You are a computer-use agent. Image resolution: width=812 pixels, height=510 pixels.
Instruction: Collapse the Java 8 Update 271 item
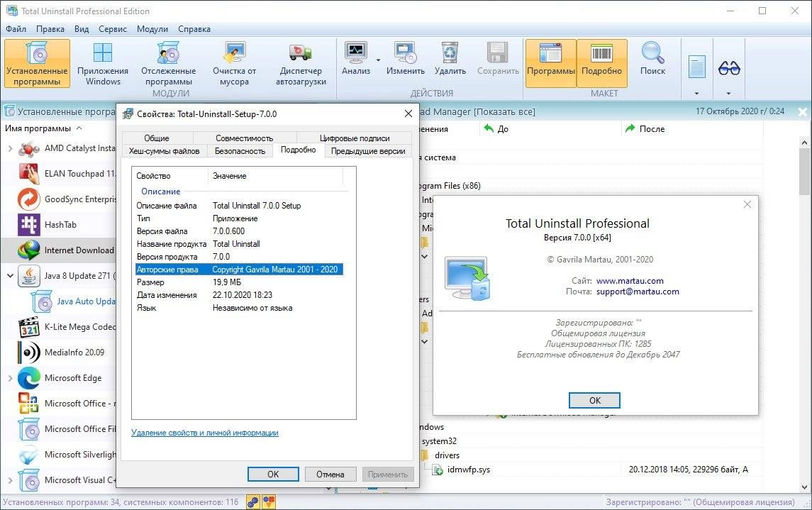coord(10,276)
